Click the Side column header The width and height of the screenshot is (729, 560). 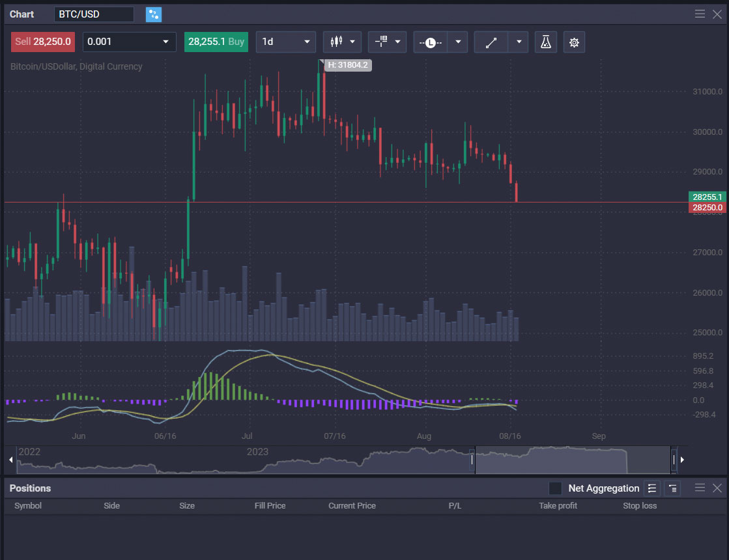coord(111,505)
